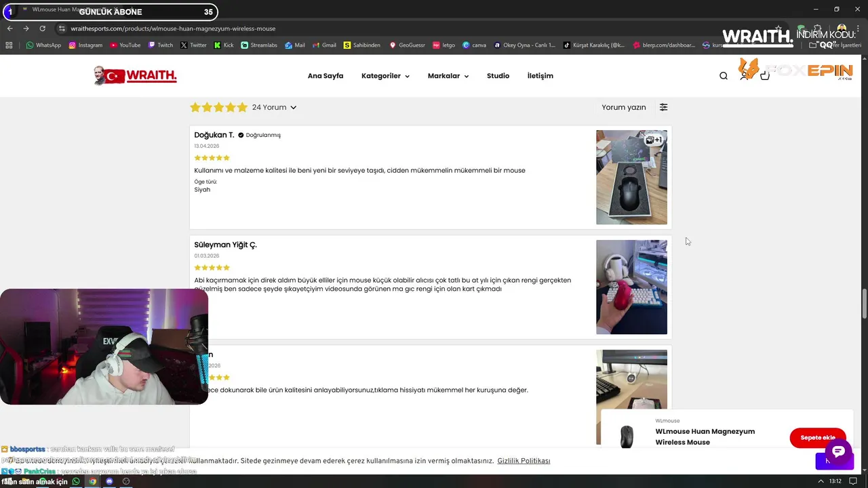Go to Ana Sayfa

[325, 76]
